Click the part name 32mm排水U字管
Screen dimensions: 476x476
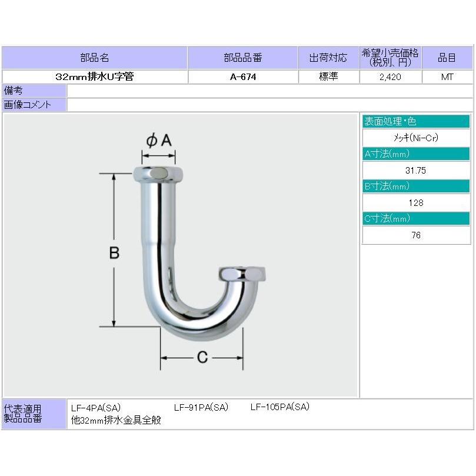click(x=94, y=76)
